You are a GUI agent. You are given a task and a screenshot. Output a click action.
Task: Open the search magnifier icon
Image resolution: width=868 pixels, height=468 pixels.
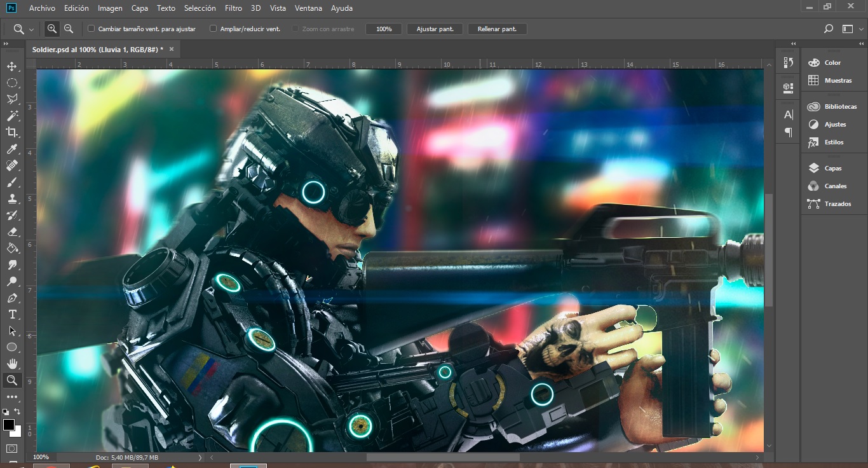point(828,29)
